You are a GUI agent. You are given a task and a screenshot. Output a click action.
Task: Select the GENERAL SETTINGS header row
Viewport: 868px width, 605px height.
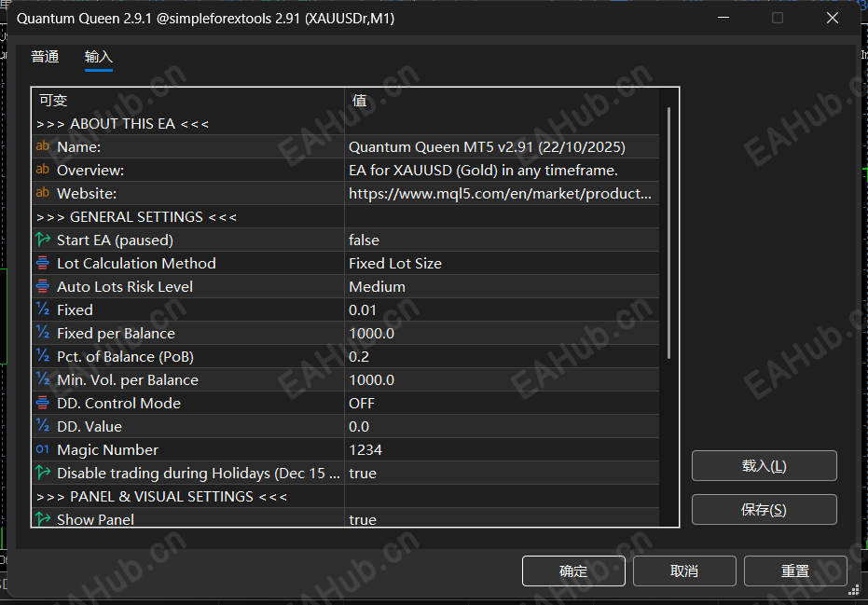345,216
